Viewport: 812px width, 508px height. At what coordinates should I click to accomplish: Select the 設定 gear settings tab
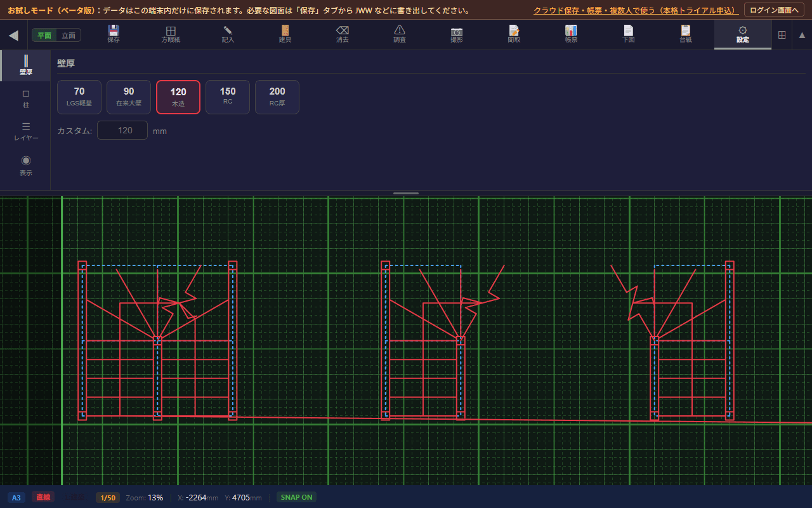(x=743, y=35)
